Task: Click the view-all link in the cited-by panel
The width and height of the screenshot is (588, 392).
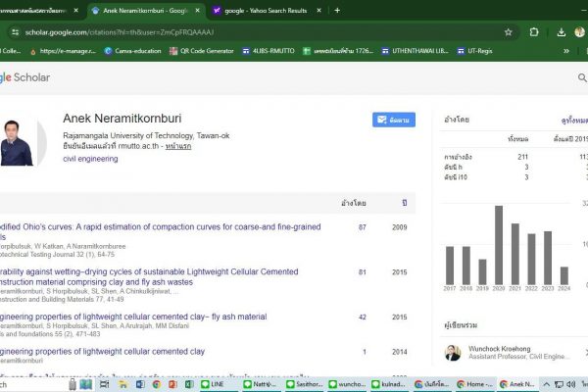Action: coord(574,120)
